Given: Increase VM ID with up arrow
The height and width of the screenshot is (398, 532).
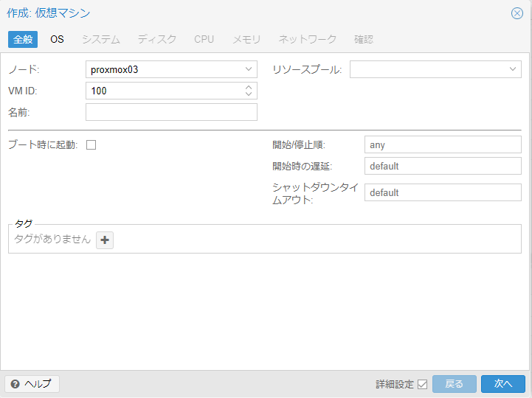Looking at the screenshot, I should [249, 87].
